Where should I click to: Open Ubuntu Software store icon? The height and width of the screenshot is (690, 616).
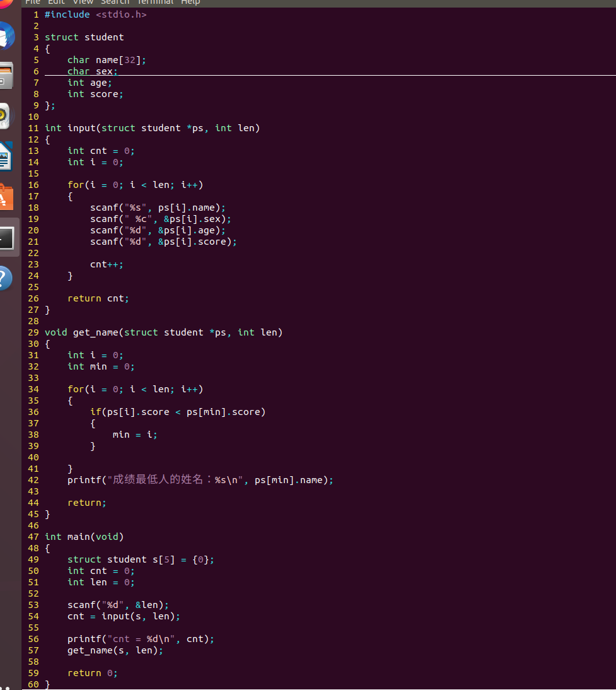point(5,197)
